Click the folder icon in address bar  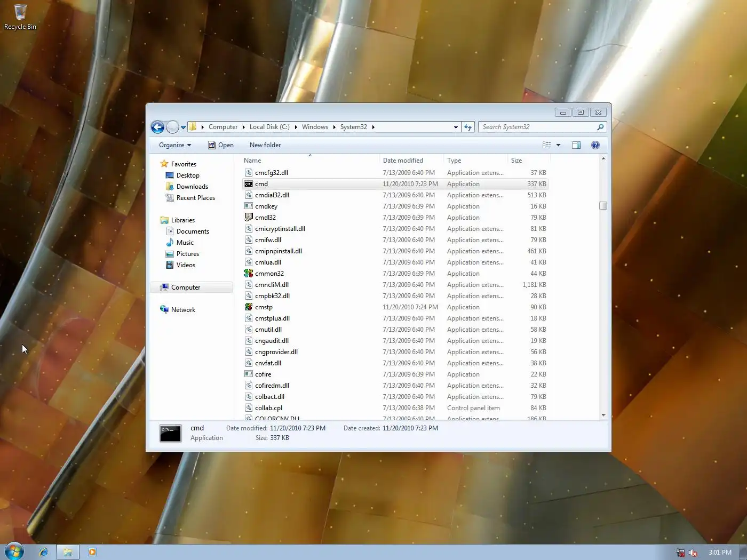point(193,127)
